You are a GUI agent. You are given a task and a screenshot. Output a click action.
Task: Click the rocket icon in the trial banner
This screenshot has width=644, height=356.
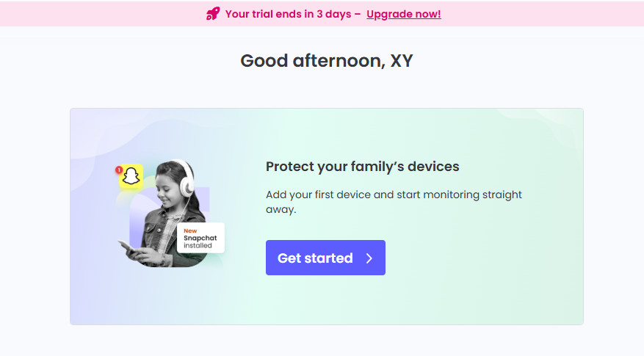[x=213, y=14]
